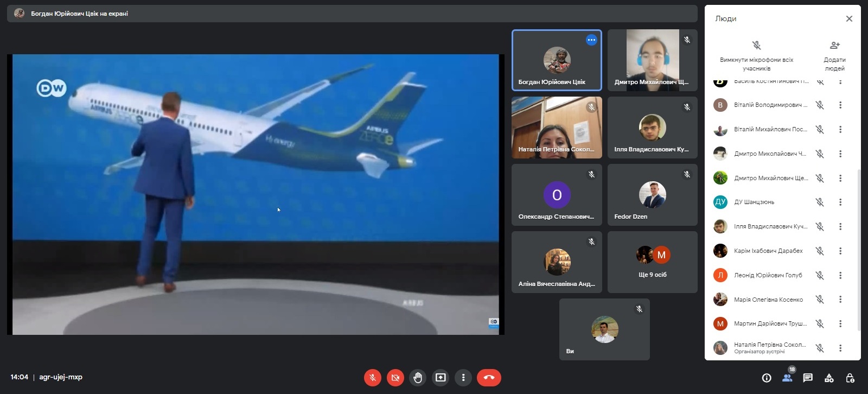
Task: Open the chat with everyone
Action: [808, 378]
